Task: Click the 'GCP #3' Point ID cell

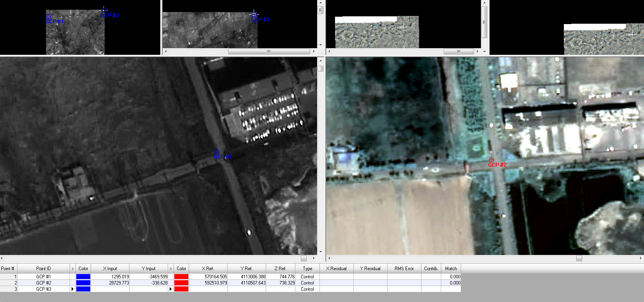Action: click(x=44, y=289)
